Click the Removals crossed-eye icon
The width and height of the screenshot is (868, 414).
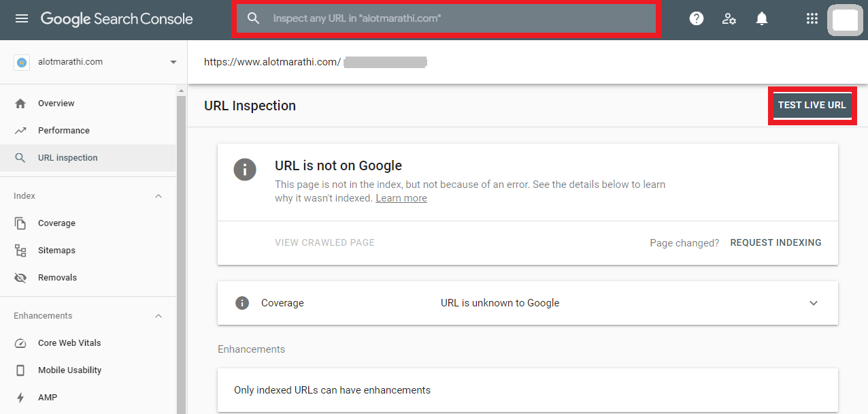pyautogui.click(x=20, y=278)
